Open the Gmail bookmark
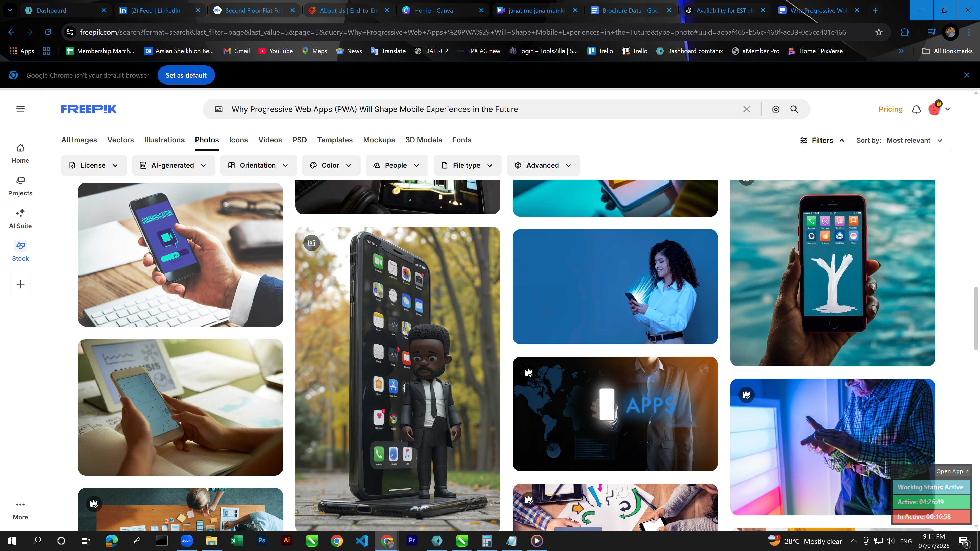Image resolution: width=980 pixels, height=551 pixels. coord(237,51)
